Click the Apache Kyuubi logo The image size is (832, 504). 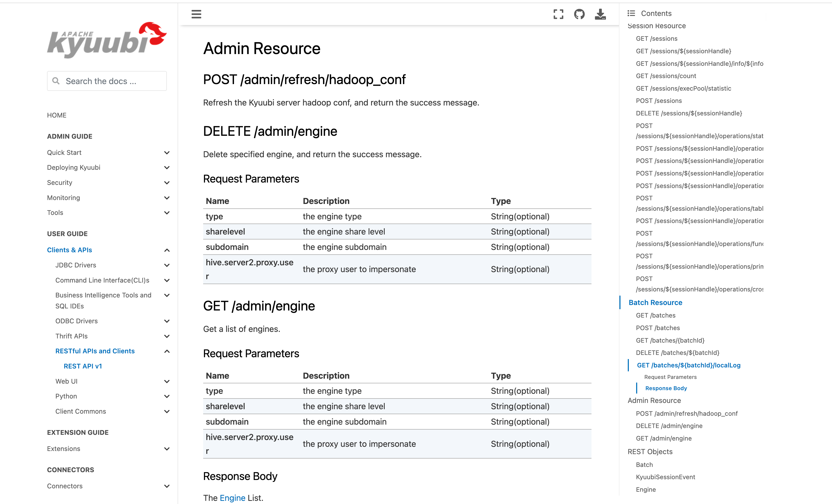(x=107, y=40)
